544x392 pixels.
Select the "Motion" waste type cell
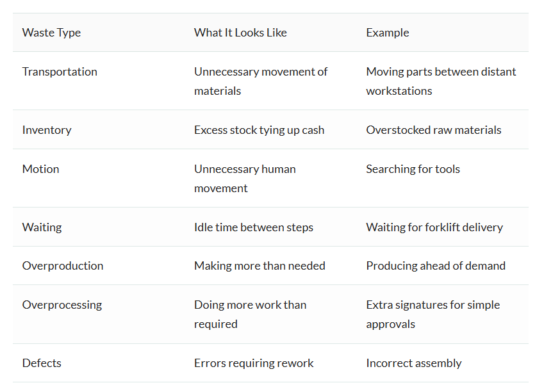point(40,169)
